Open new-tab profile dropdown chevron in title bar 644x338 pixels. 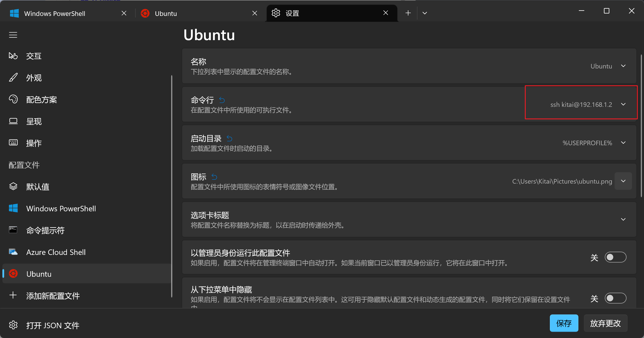point(425,13)
